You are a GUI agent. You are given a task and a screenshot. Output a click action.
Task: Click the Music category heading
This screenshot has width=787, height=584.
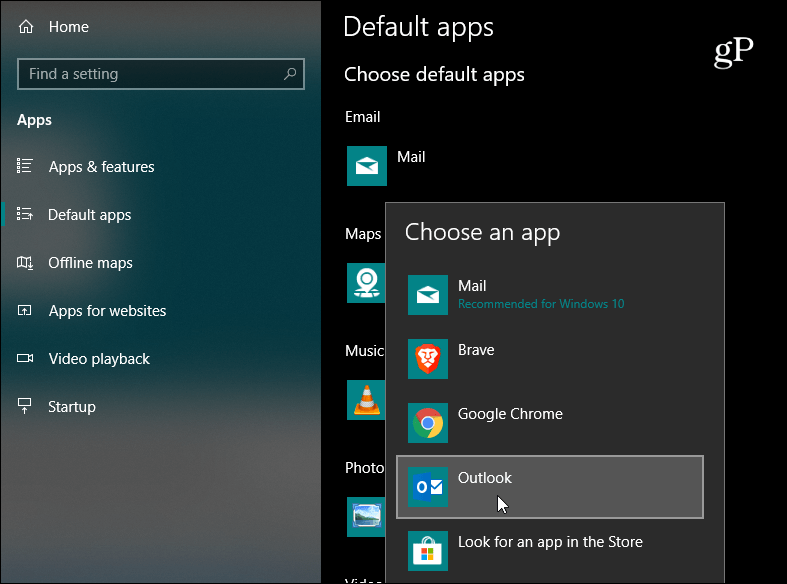click(364, 351)
